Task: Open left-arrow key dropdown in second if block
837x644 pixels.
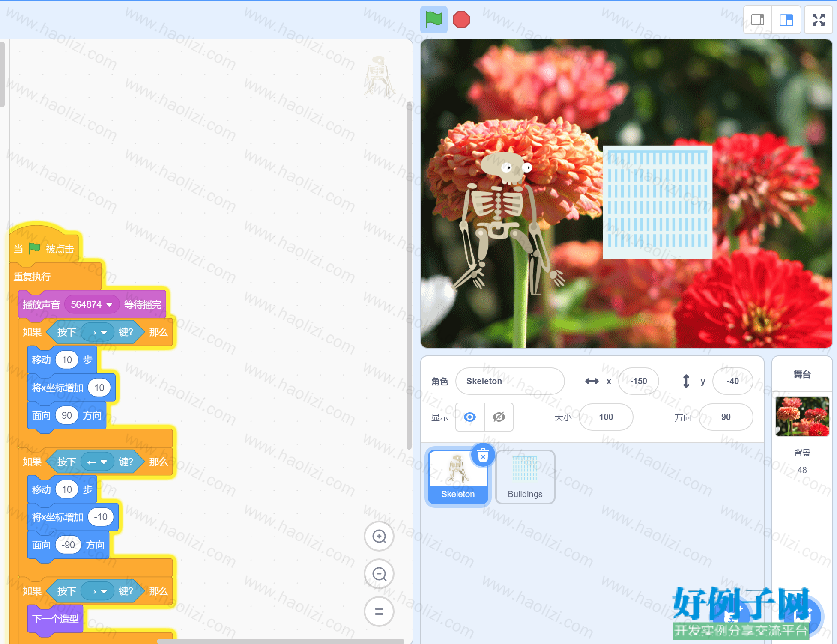Action: click(x=97, y=462)
